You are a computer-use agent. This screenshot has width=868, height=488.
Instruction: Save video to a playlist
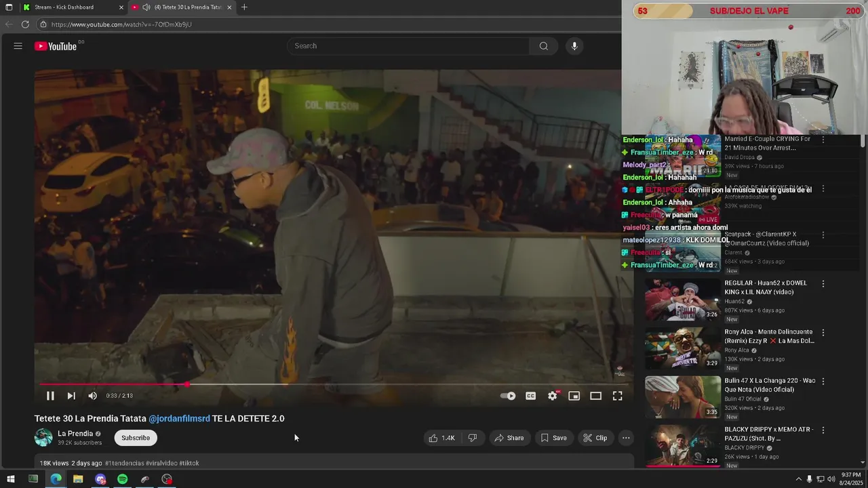coord(553,438)
